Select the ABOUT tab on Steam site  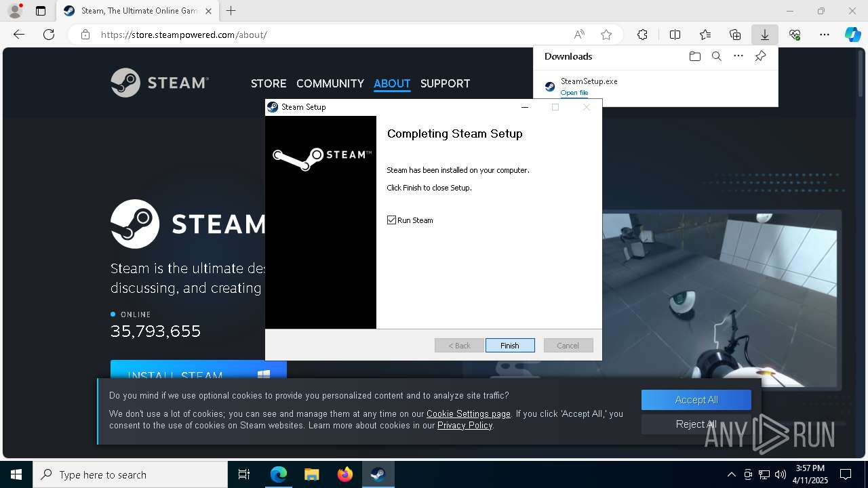click(x=392, y=83)
